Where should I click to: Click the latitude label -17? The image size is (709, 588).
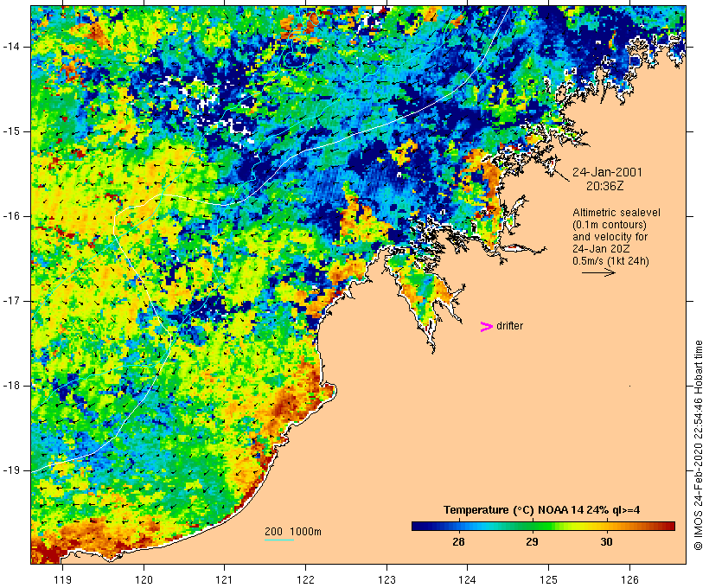(10, 301)
